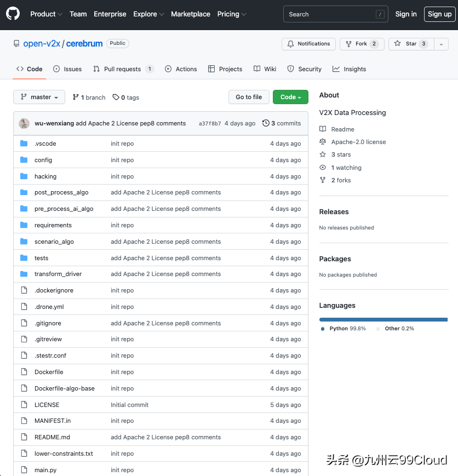The height and width of the screenshot is (476, 458).
Task: Star the repository with Star button
Action: [x=411, y=44]
